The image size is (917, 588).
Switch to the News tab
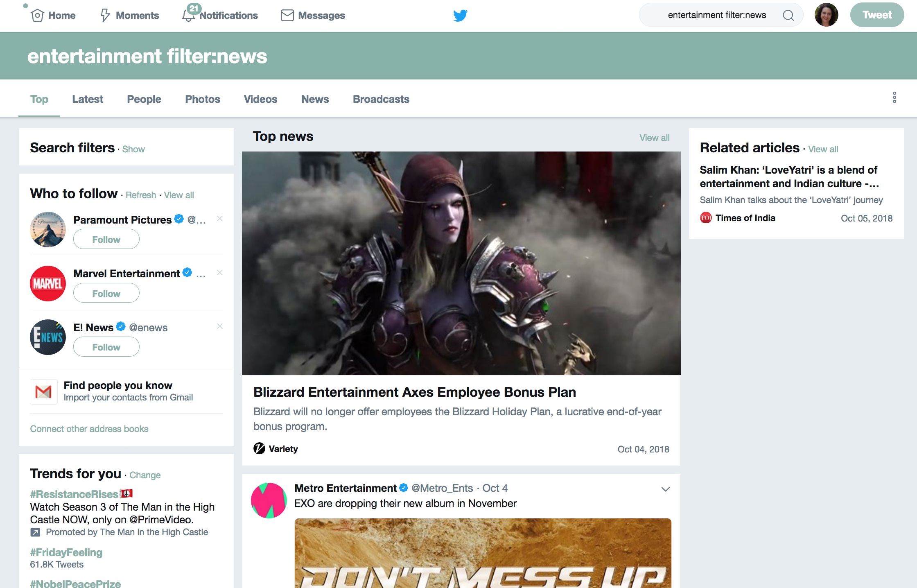click(315, 99)
